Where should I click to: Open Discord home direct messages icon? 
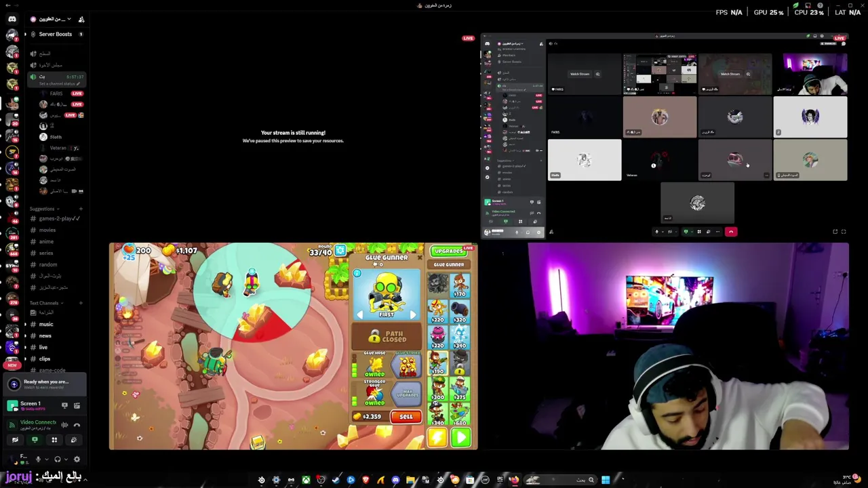click(12, 19)
